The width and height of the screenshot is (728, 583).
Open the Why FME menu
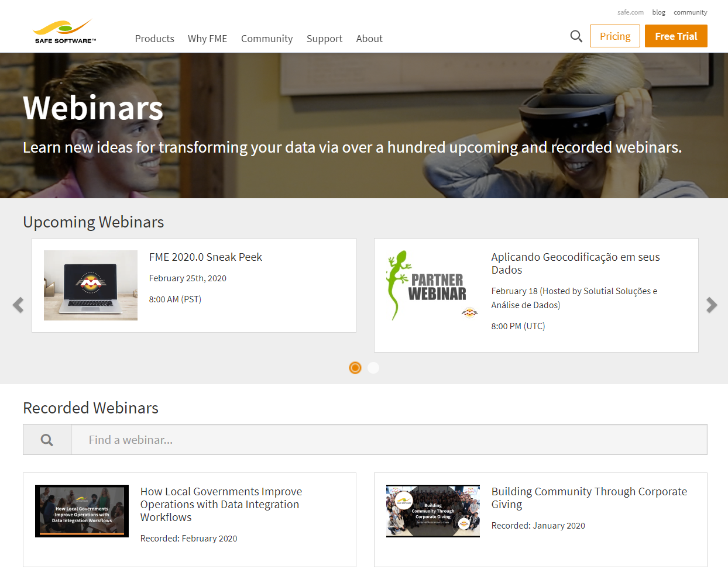207,39
